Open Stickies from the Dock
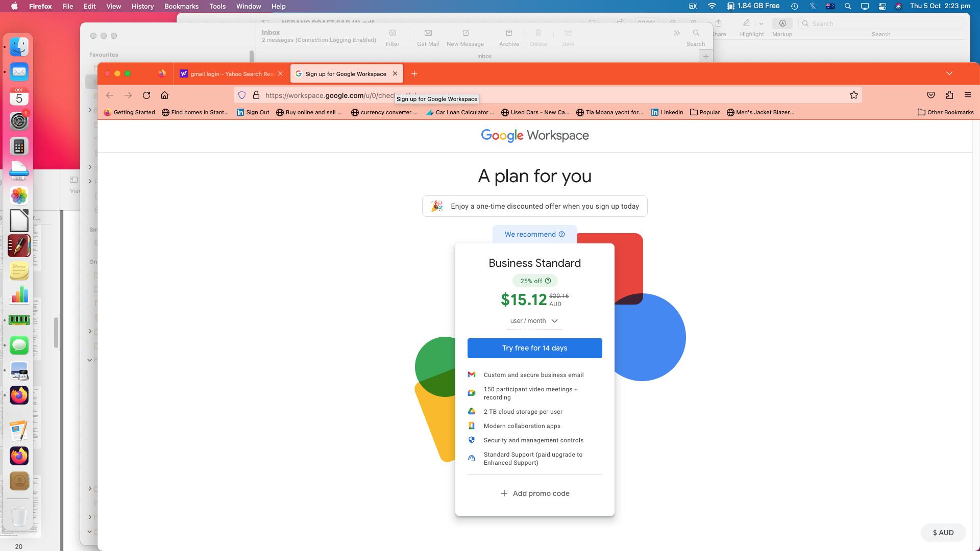The width and height of the screenshot is (980, 551). (19, 270)
